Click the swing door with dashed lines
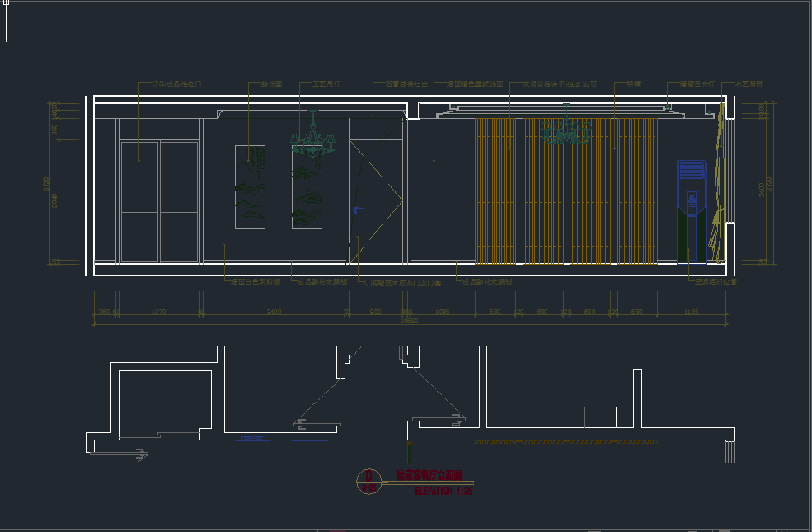 coord(373,198)
